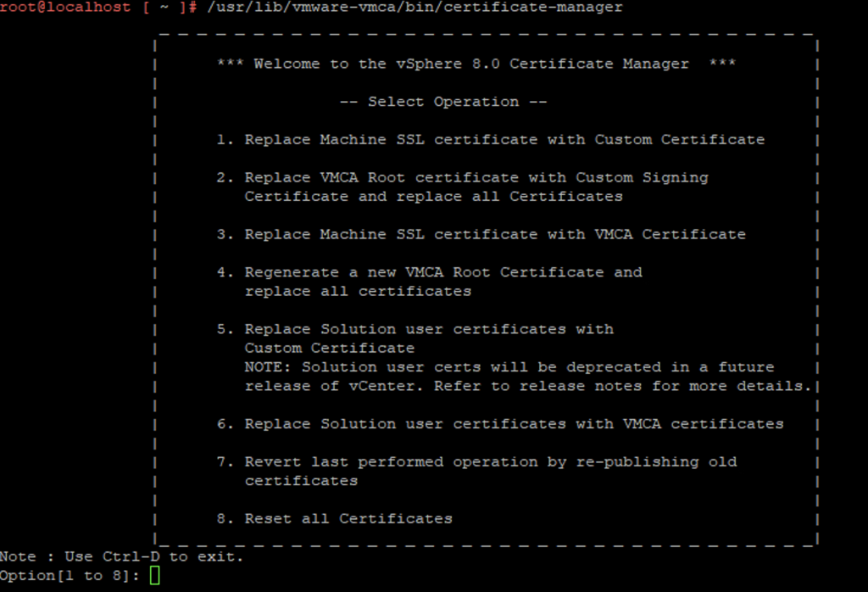868x592 pixels.
Task: Click option 2 Replace VMCA Root certificate line
Action: click(x=462, y=178)
